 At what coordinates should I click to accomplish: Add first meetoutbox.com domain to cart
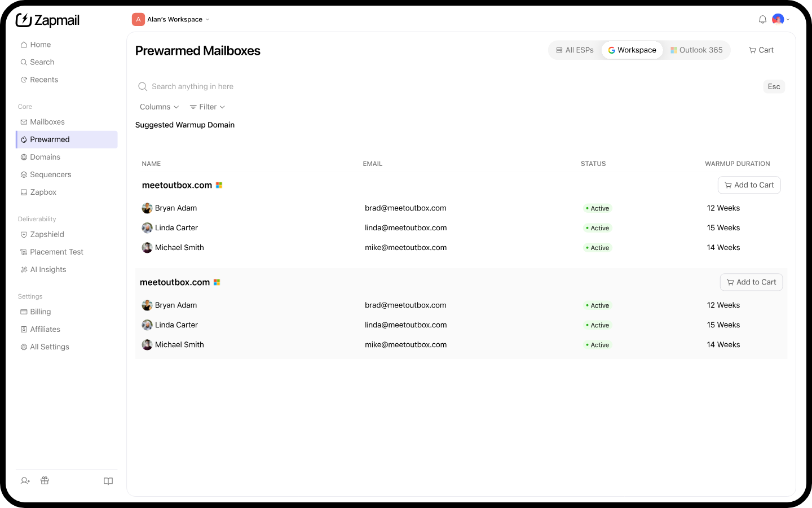[x=749, y=185]
